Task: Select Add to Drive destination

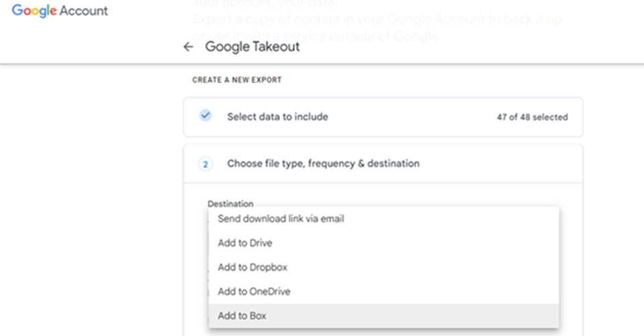Action: [383, 243]
